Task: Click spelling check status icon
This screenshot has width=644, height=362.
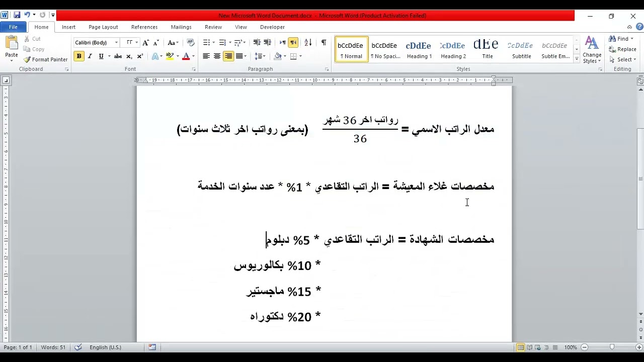Action: point(78,347)
